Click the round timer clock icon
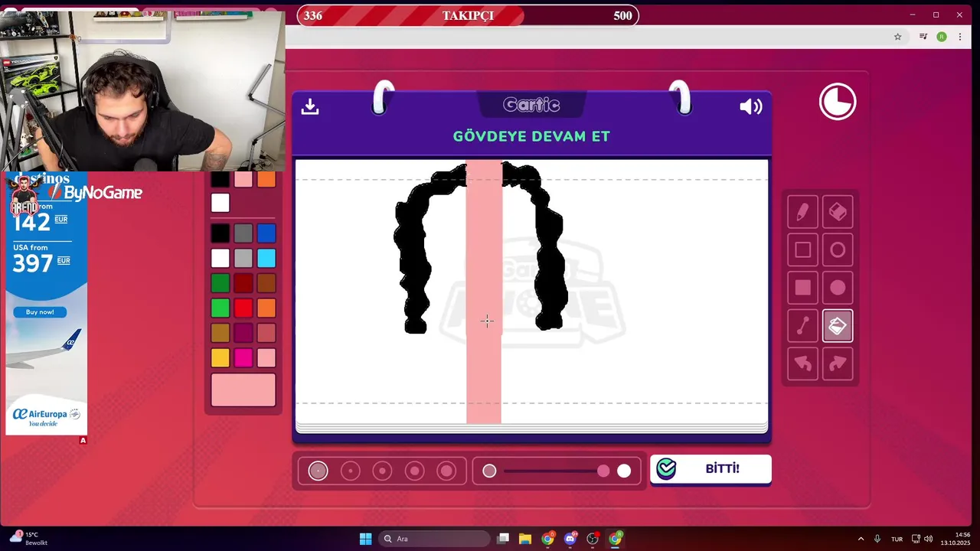 pos(838,102)
